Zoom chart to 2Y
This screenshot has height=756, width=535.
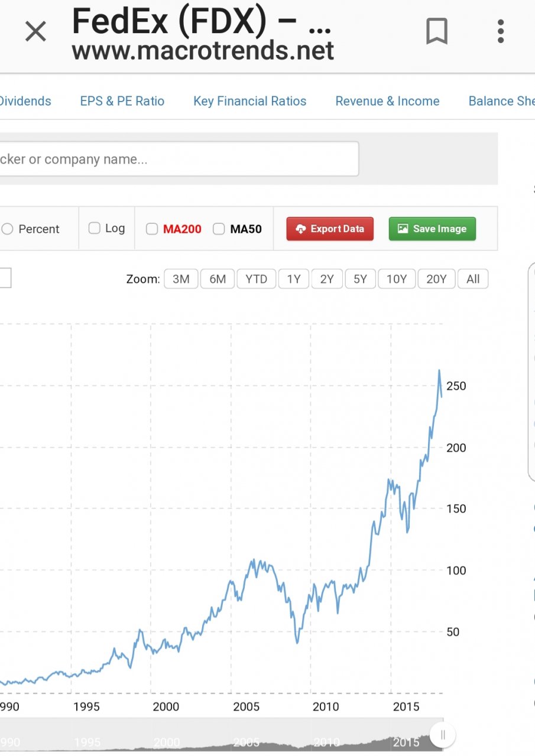327,279
